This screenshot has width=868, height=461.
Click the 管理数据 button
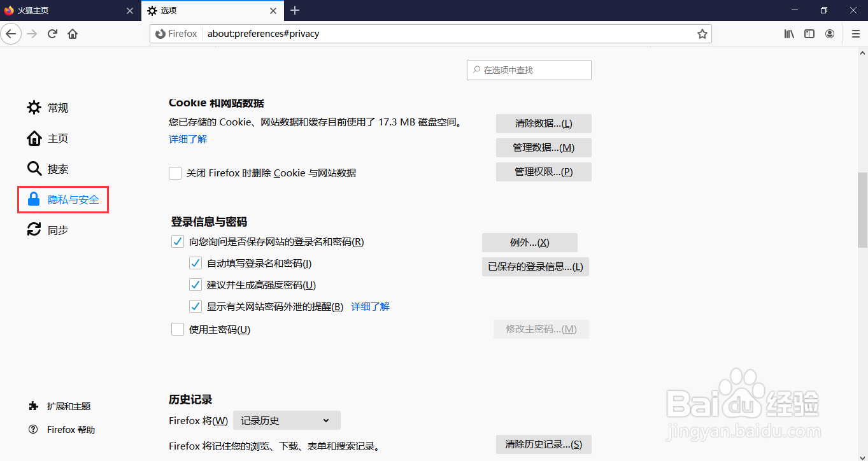pos(544,148)
